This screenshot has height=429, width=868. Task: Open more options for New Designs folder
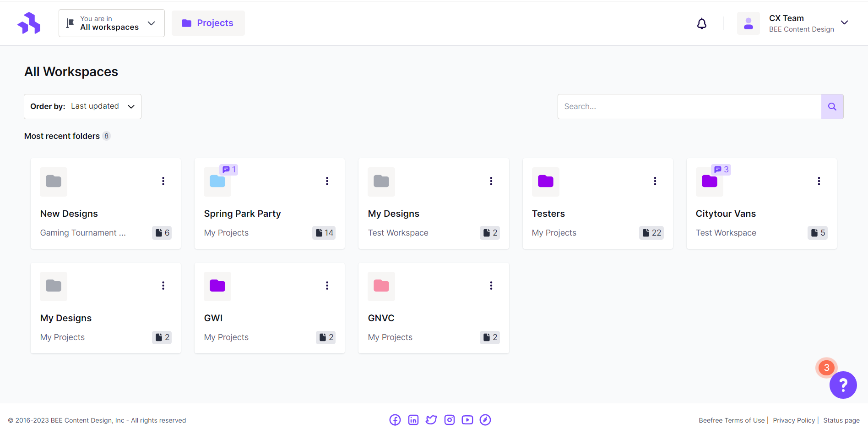point(163,181)
